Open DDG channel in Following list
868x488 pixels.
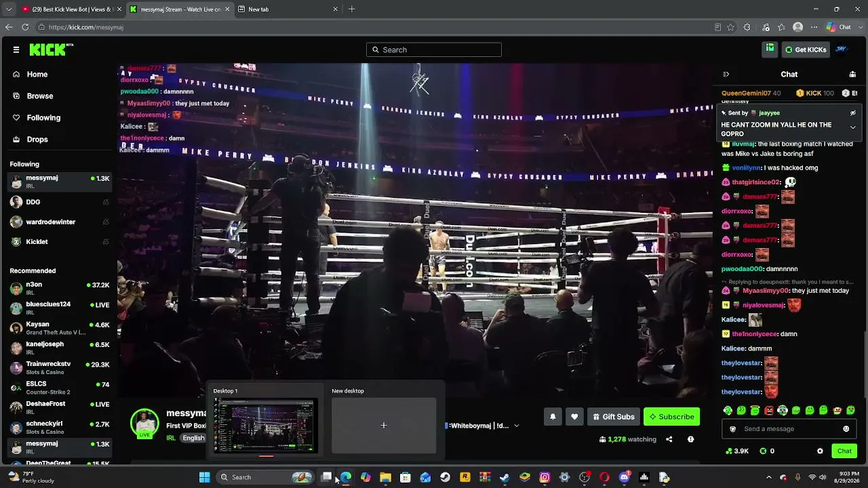[60, 202]
